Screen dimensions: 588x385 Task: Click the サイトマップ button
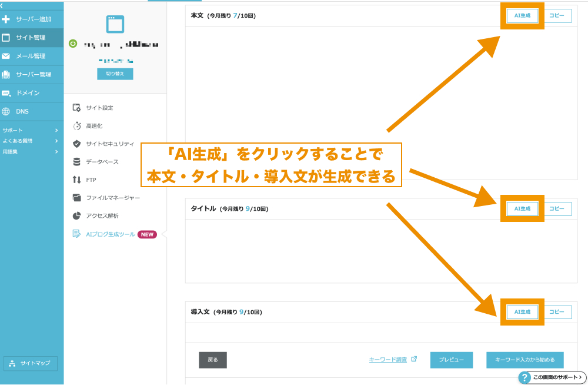click(31, 363)
